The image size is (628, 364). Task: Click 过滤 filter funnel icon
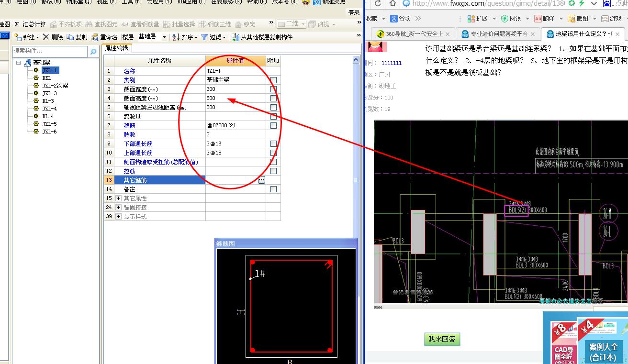tap(204, 37)
